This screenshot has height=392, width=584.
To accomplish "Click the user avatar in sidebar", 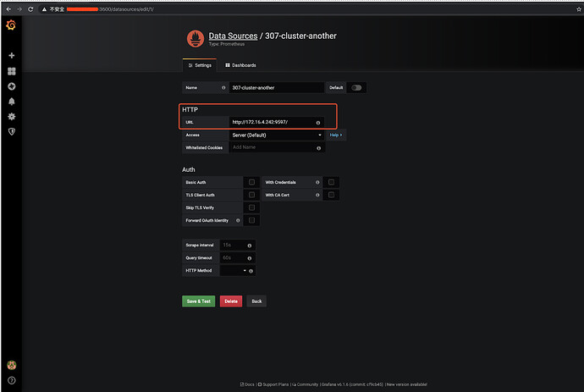I will (12, 365).
